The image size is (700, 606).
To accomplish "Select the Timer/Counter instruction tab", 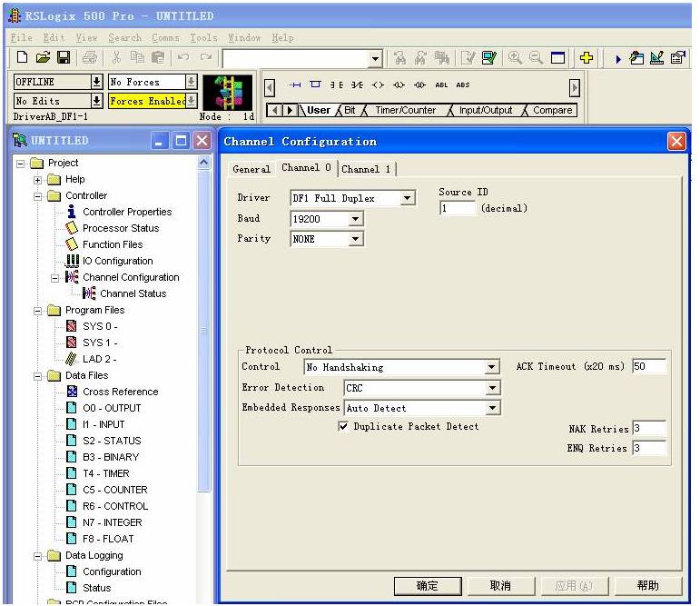I will pyautogui.click(x=405, y=110).
